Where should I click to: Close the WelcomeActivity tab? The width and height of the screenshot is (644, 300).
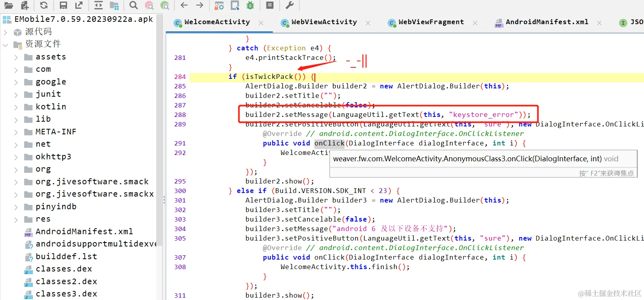coord(261,23)
